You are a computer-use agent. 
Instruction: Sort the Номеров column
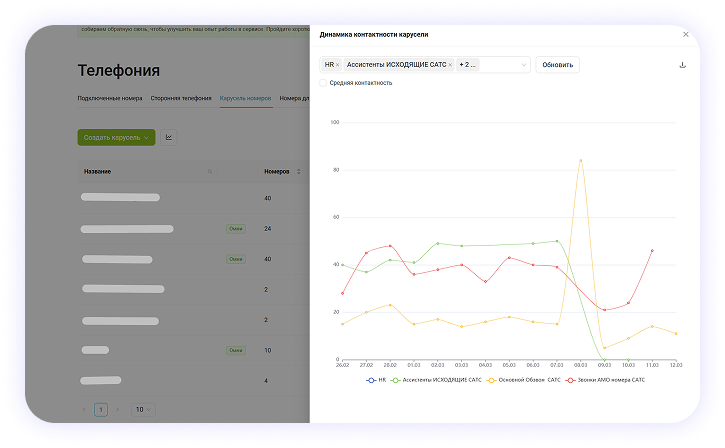[x=299, y=172]
